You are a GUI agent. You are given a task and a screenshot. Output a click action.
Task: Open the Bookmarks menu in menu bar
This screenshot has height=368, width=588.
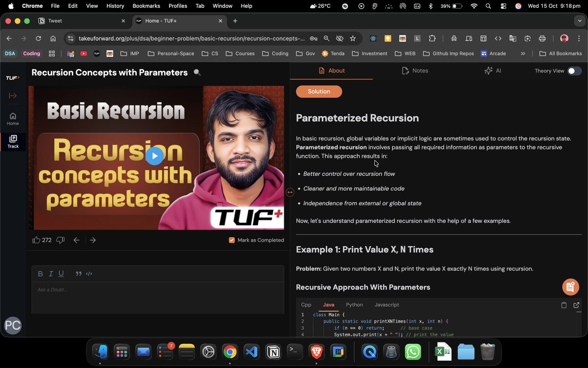pyautogui.click(x=146, y=6)
